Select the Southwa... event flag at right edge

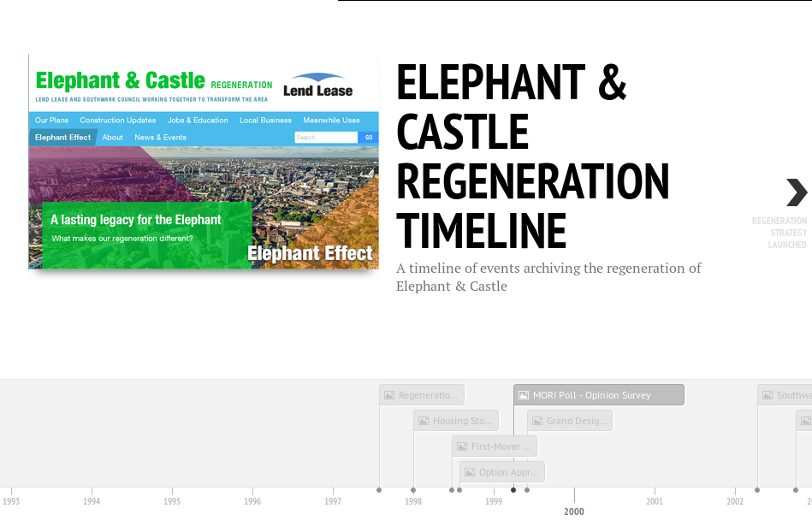click(785, 395)
